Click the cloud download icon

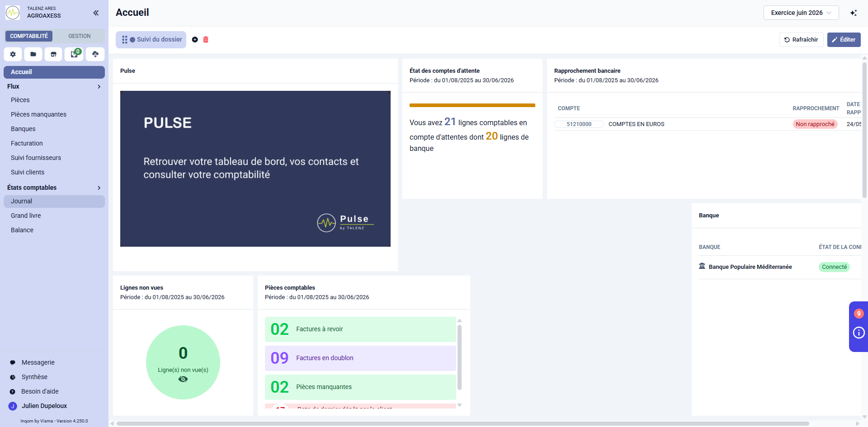click(95, 54)
